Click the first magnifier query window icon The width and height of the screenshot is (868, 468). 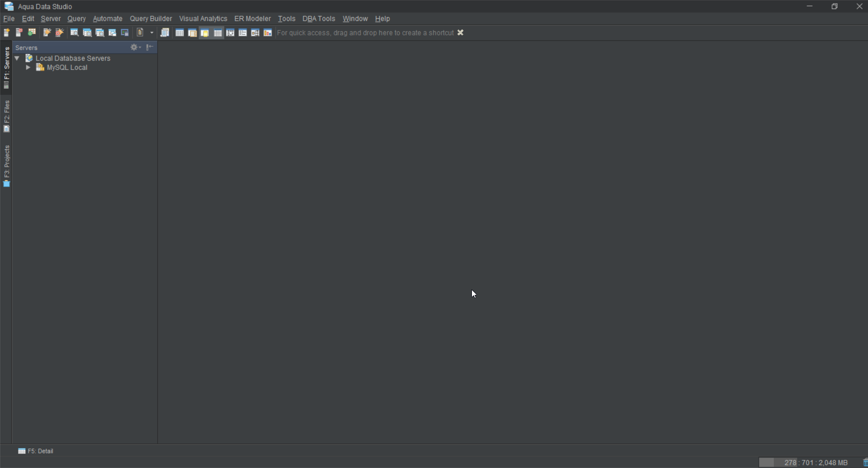pyautogui.click(x=74, y=33)
